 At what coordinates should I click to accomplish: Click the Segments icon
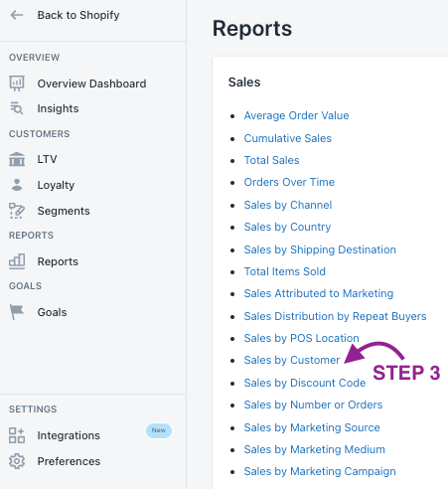coord(17,211)
